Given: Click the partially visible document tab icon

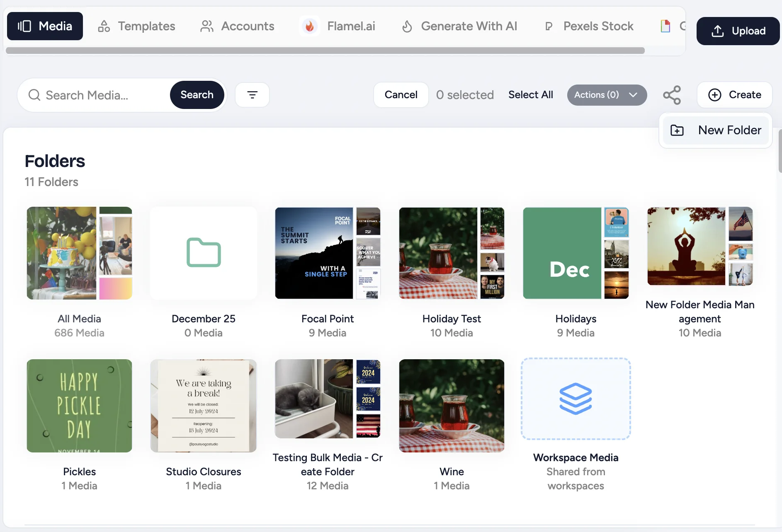Looking at the screenshot, I should click(x=665, y=26).
